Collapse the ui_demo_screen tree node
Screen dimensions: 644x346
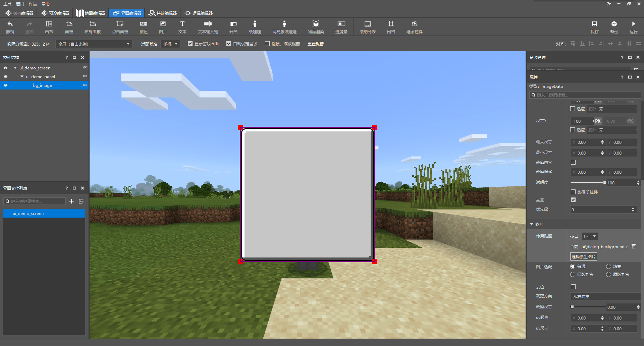tap(15, 68)
